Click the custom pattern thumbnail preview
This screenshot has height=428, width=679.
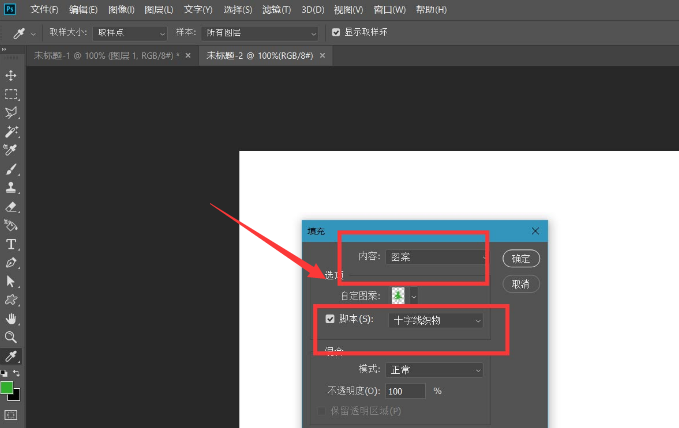tap(398, 296)
